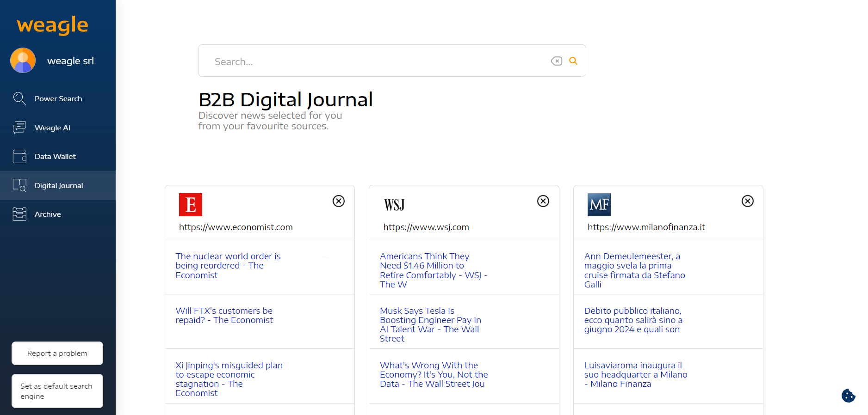Open the Data Wallet page
868x415 pixels.
tap(55, 157)
